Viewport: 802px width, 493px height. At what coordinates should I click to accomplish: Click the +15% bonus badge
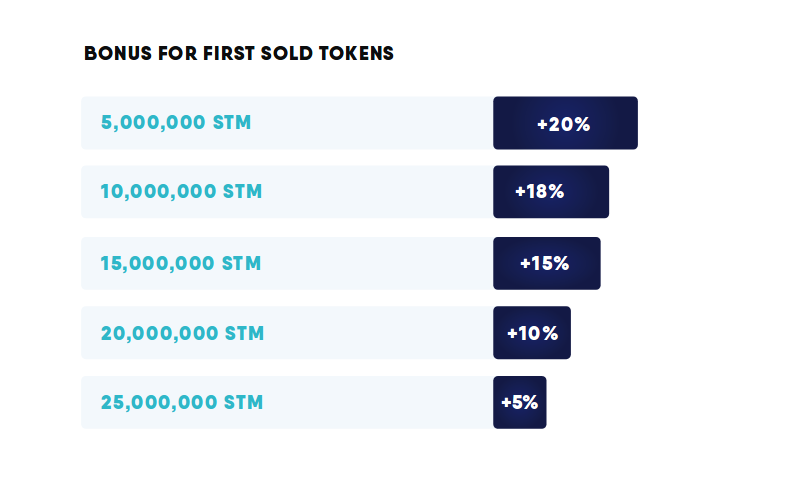point(546,264)
